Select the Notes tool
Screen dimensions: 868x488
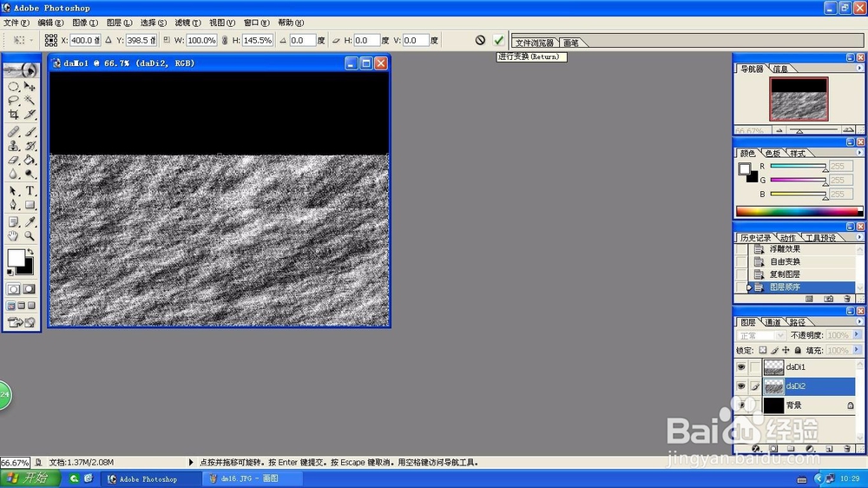click(x=14, y=222)
